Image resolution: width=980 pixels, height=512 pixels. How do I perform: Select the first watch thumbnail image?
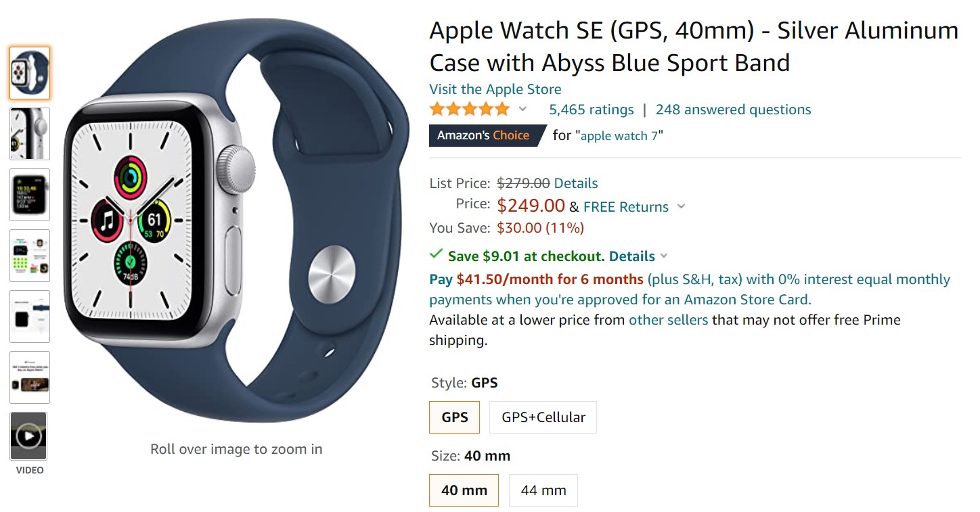point(30,73)
